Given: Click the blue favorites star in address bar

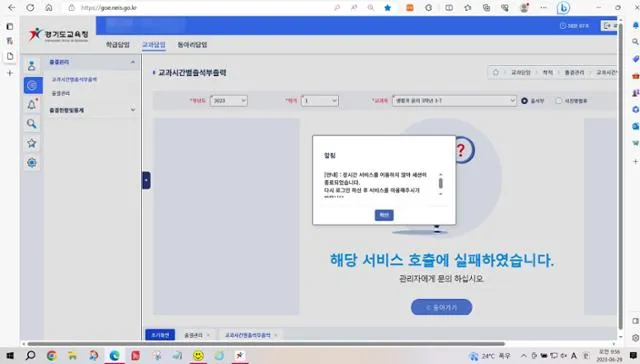Looking at the screenshot, I should pyautogui.click(x=387, y=8).
